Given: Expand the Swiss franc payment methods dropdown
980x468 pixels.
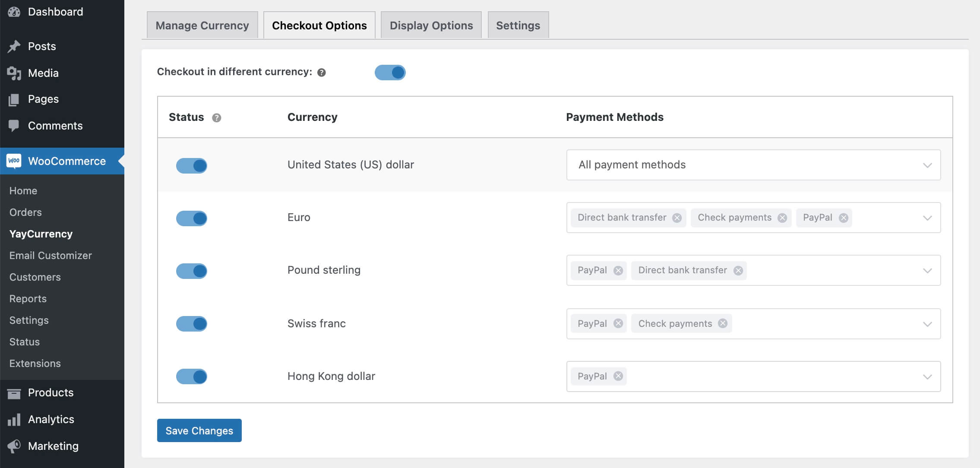Looking at the screenshot, I should (926, 324).
